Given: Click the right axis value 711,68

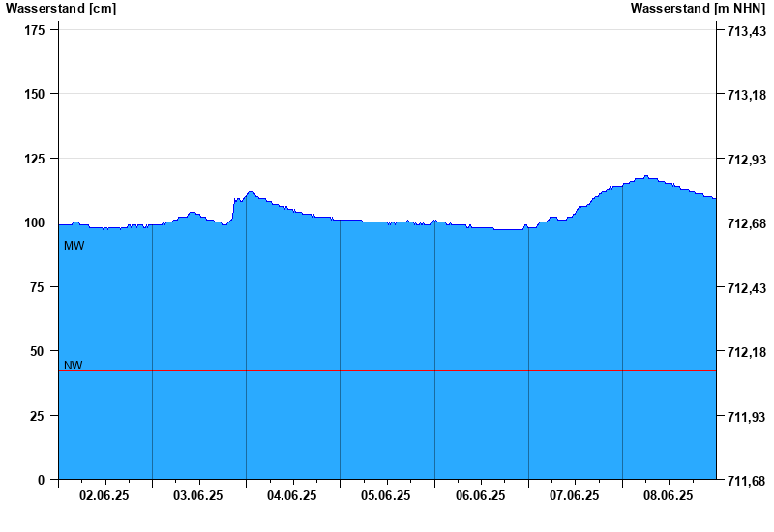Looking at the screenshot, I should coord(747,481).
